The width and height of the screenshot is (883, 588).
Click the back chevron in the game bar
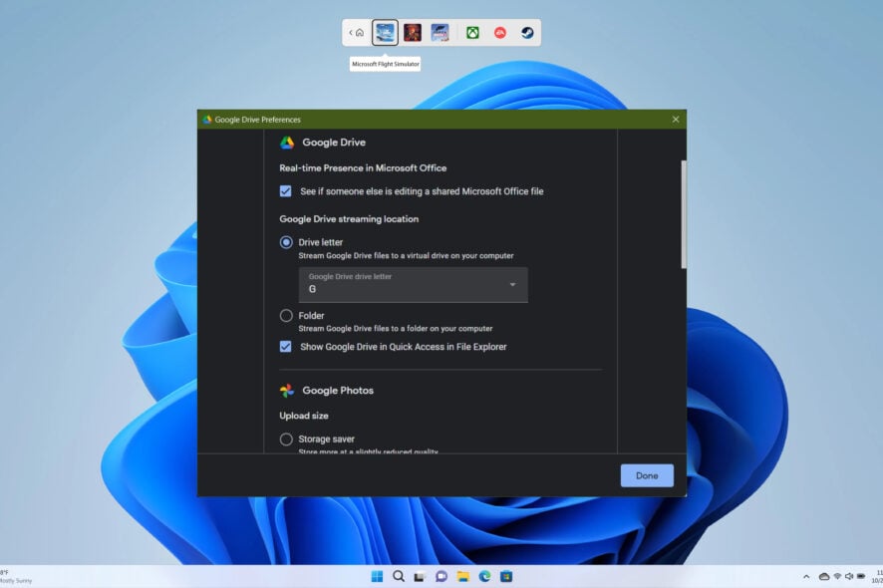click(x=350, y=31)
